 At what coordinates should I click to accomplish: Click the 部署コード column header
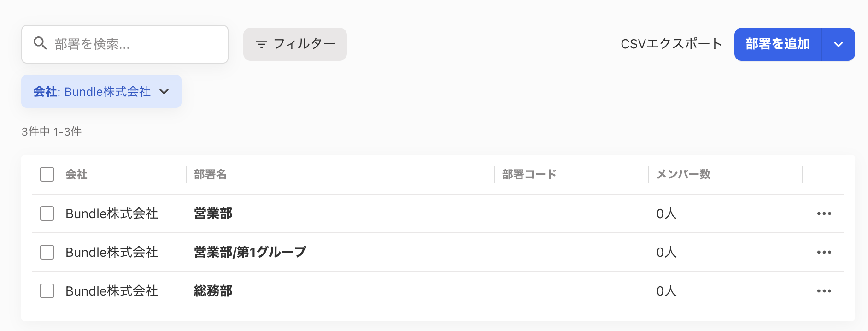click(529, 174)
